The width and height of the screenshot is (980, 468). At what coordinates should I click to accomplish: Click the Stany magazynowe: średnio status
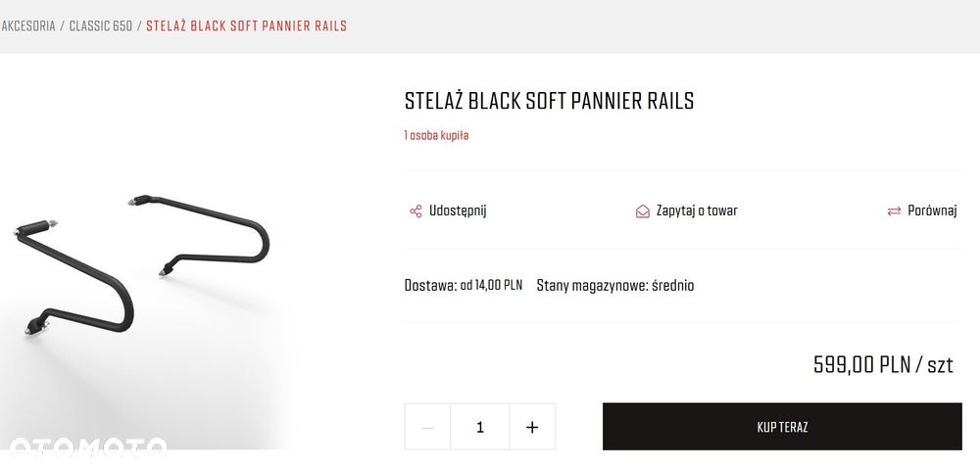click(x=615, y=286)
